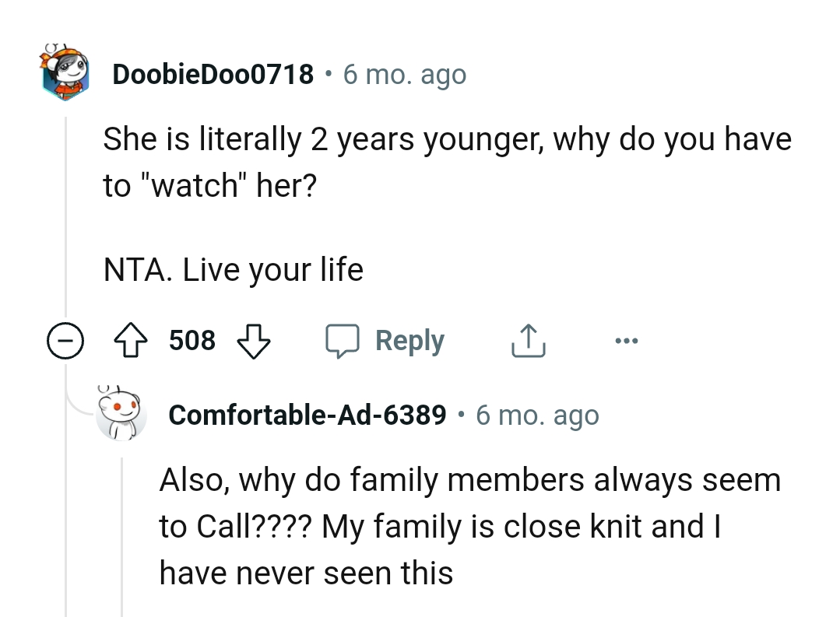The width and height of the screenshot is (840, 617).
Task: Open the overflow menu on DoobieDoo0718's comment
Action: tap(627, 340)
